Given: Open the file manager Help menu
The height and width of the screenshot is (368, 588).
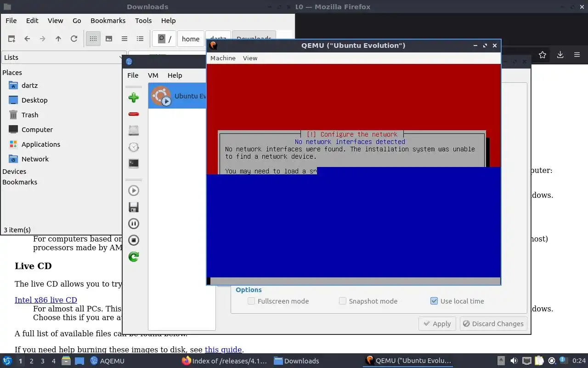Looking at the screenshot, I should [x=168, y=21].
